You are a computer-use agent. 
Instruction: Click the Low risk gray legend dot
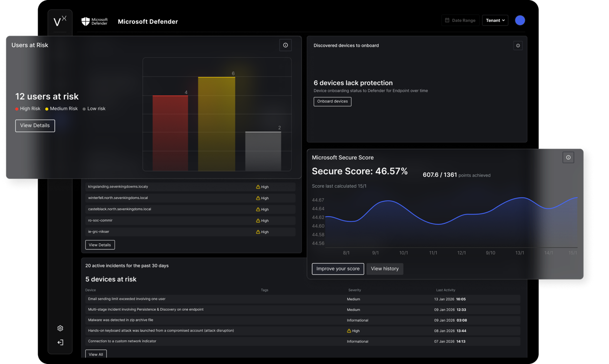tap(84, 109)
